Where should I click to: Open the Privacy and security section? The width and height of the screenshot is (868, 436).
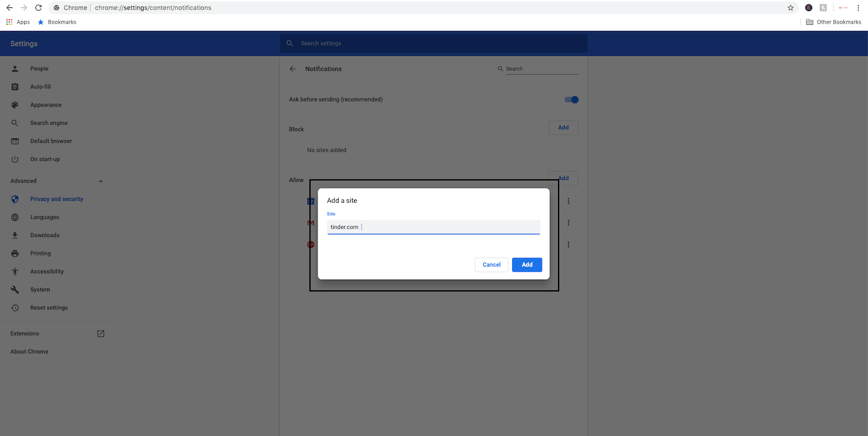pyautogui.click(x=56, y=199)
